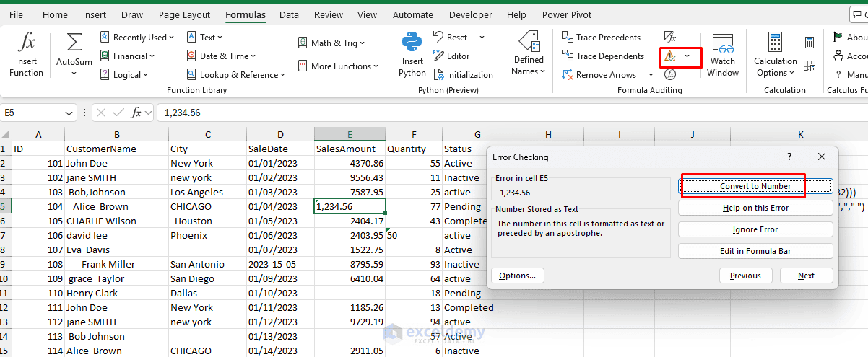868x357 pixels.
Task: Click Ignore Error button
Action: (x=755, y=229)
